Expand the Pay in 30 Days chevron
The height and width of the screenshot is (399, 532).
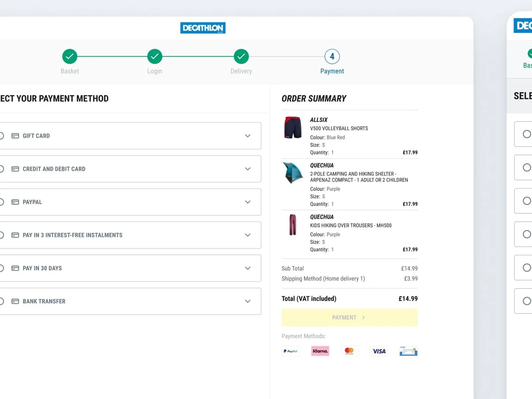(x=248, y=268)
